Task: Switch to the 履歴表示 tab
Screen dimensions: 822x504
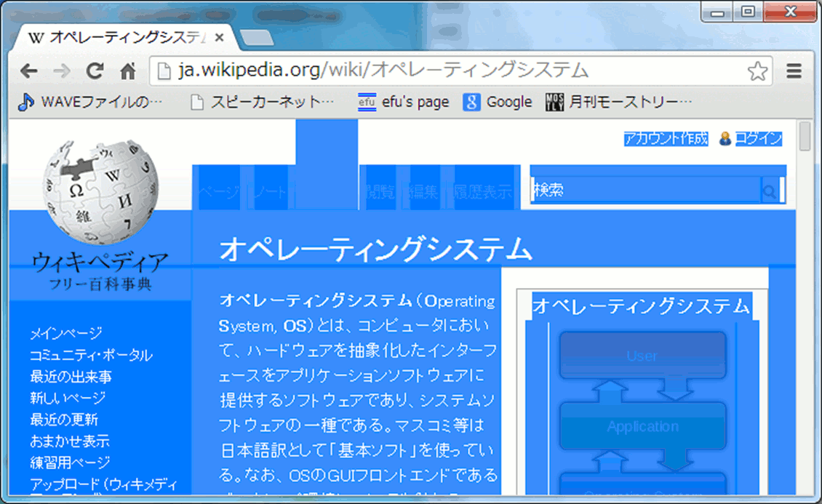Action: (482, 192)
